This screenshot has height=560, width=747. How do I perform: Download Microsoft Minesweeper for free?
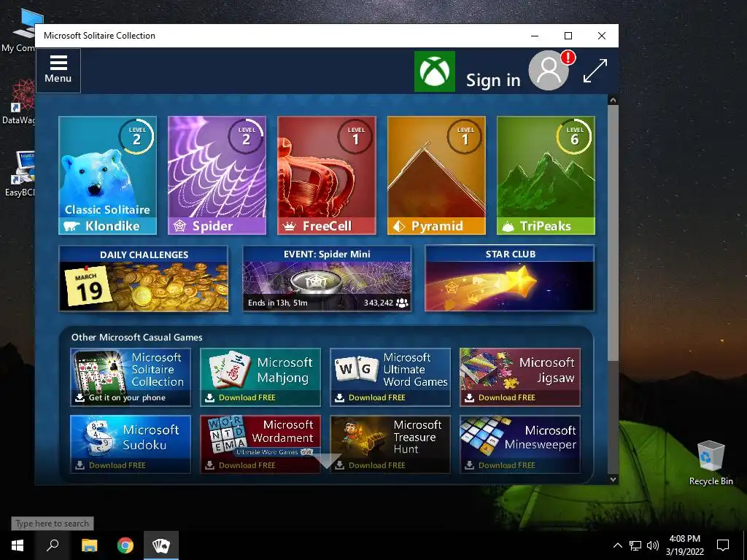point(519,444)
